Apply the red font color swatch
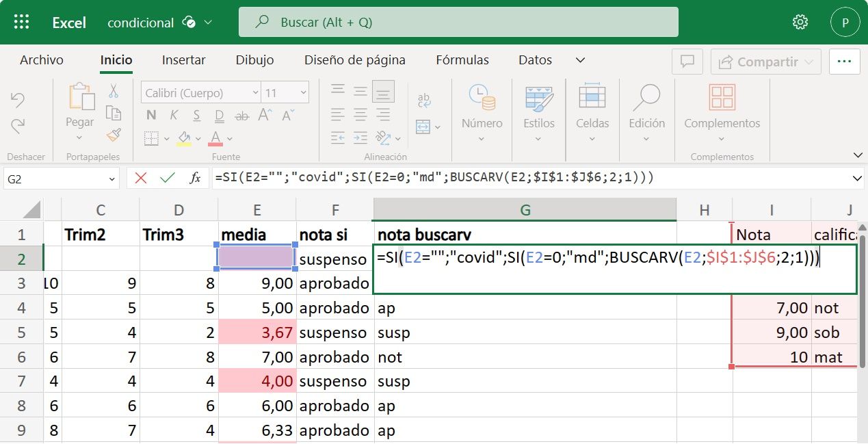 click(215, 138)
